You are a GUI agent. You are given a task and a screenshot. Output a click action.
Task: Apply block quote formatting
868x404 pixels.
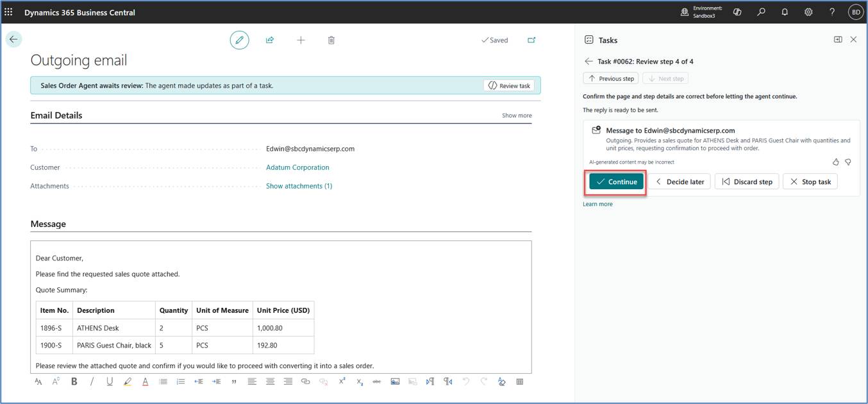[x=234, y=382]
